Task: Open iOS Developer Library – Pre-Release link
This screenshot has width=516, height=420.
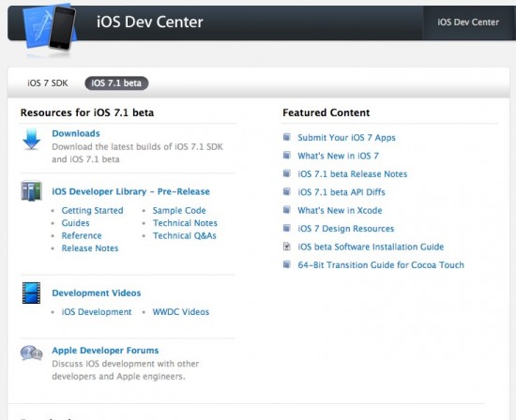Action: pyautogui.click(x=130, y=191)
